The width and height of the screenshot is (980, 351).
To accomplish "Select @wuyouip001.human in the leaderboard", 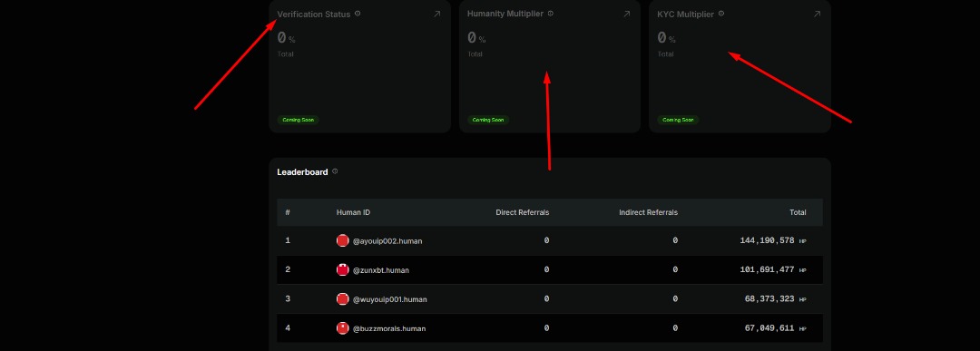I will click(x=390, y=300).
